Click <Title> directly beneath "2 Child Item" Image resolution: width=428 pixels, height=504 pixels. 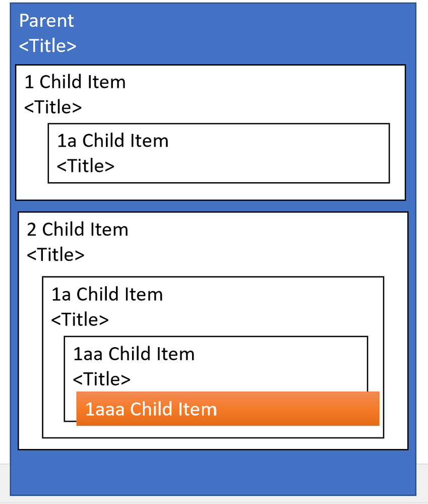[x=55, y=255]
